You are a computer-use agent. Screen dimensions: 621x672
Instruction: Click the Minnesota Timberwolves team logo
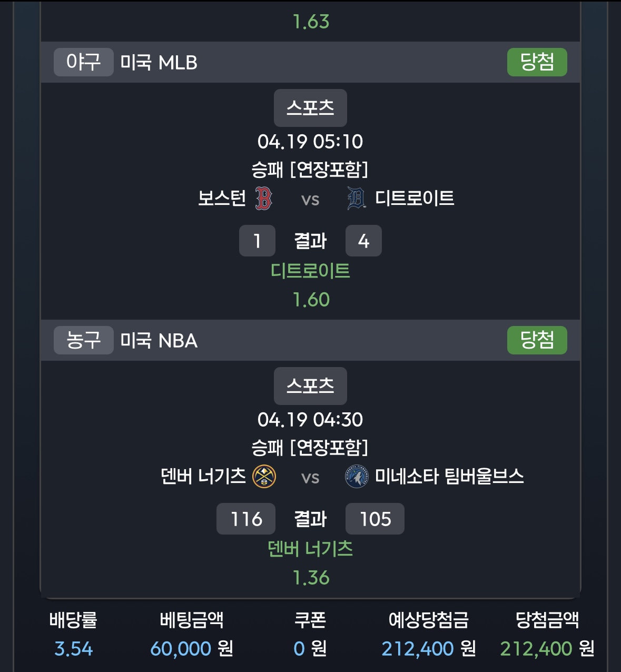coord(357,477)
